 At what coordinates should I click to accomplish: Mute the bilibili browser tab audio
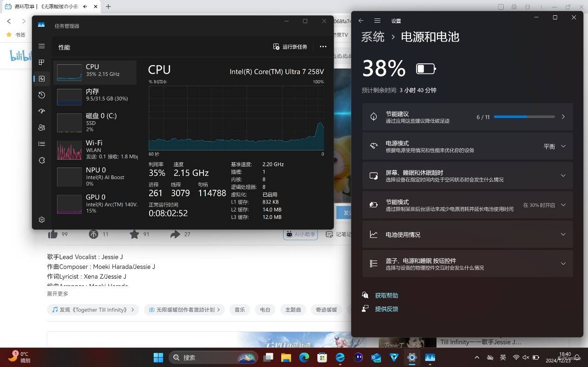pyautogui.click(x=85, y=6)
